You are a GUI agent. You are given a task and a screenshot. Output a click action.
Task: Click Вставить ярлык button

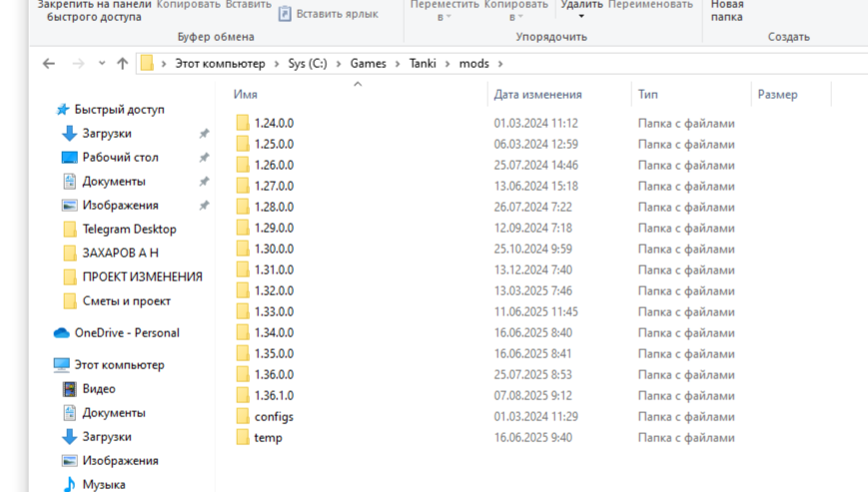tap(328, 14)
